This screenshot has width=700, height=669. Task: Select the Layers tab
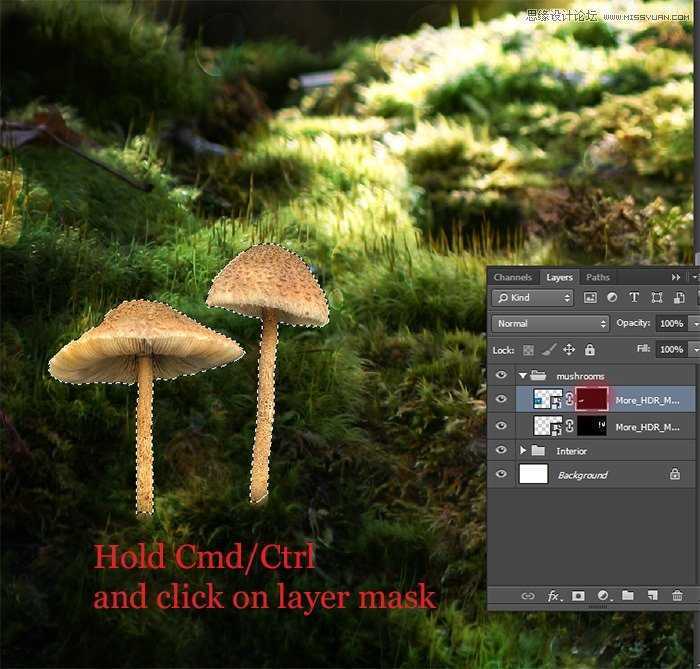click(559, 277)
